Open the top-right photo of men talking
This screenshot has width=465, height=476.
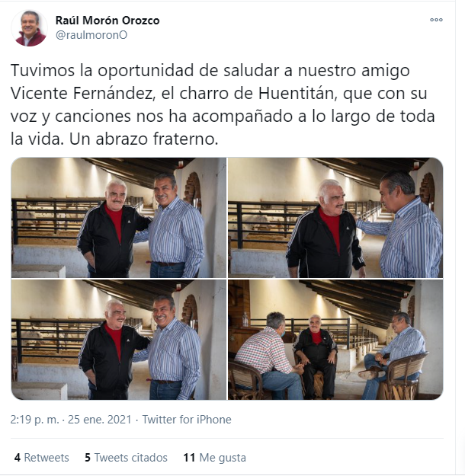335,217
